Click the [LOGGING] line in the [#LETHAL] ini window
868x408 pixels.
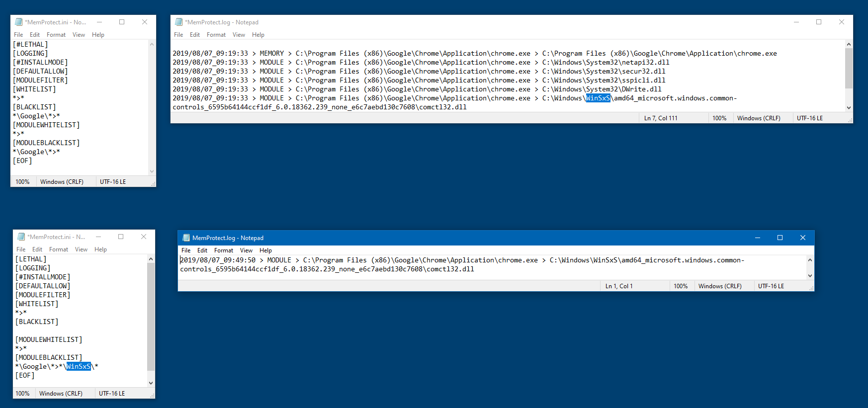coord(30,53)
